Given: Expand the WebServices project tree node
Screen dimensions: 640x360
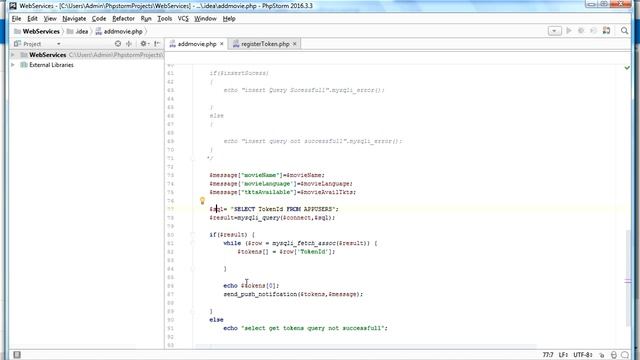Looking at the screenshot, I should pyautogui.click(x=13, y=55).
